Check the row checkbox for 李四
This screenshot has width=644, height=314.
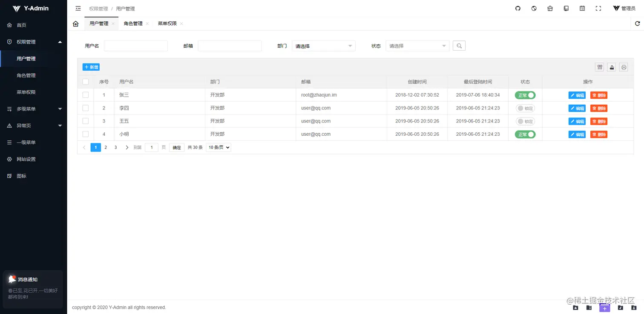pyautogui.click(x=86, y=108)
